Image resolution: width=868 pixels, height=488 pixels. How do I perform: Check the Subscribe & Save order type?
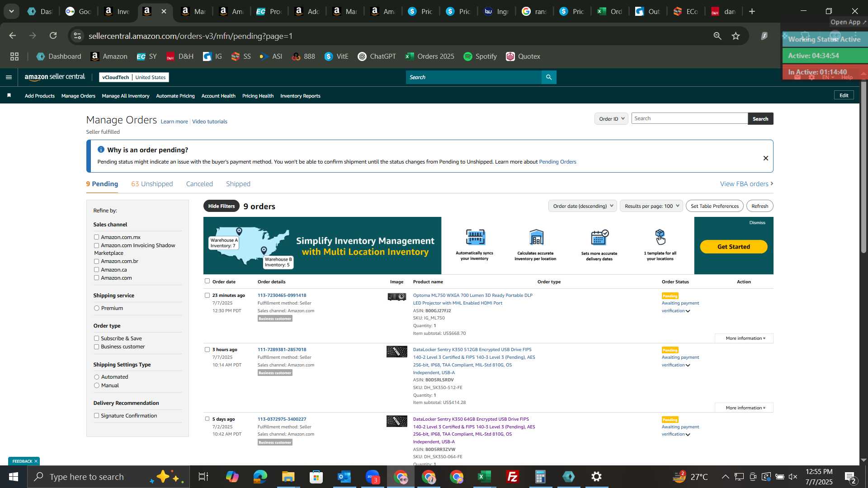coord(96,338)
